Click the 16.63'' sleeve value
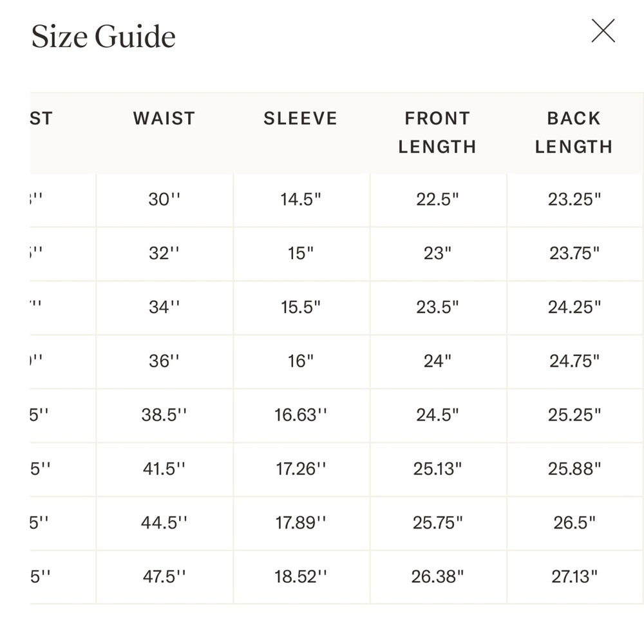The width and height of the screenshot is (644, 644). tap(301, 415)
